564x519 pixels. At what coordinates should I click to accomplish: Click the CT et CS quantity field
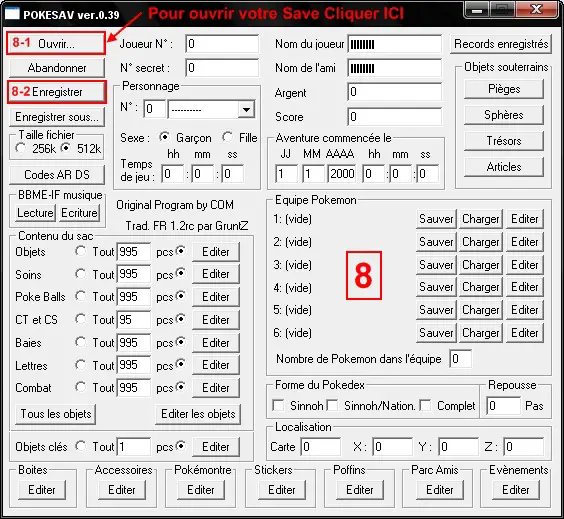133,320
